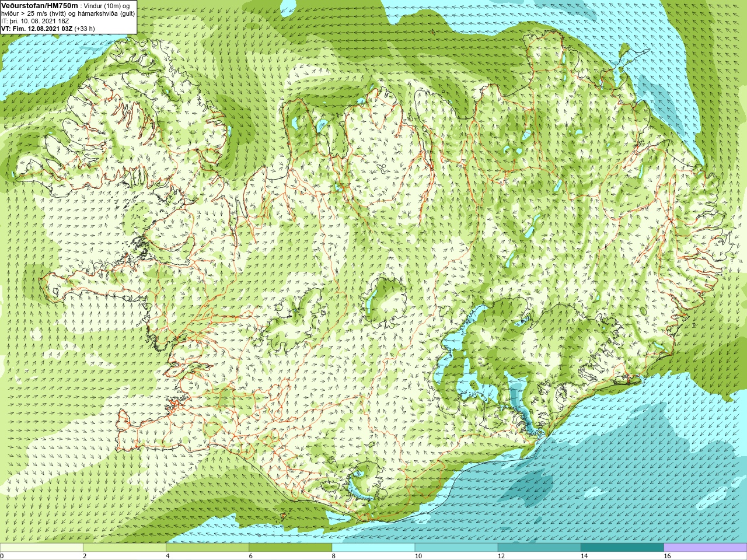Click the "IT: þri. 10. 08. 2021 18Z" line
The image size is (747, 560).
pyautogui.click(x=36, y=20)
